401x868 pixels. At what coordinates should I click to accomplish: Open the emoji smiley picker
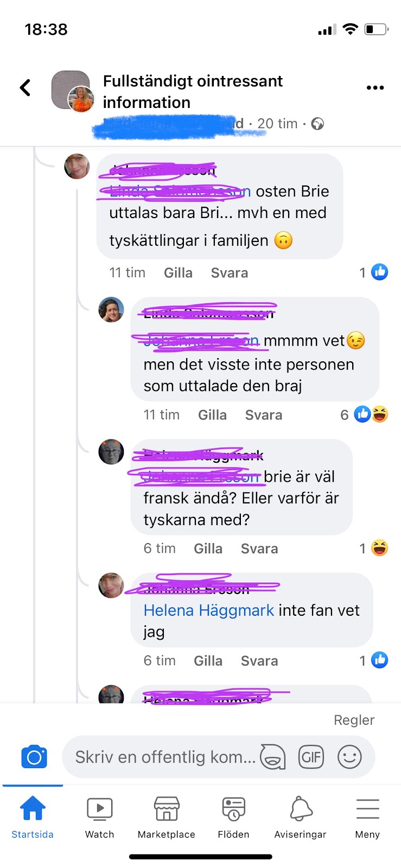point(349,757)
